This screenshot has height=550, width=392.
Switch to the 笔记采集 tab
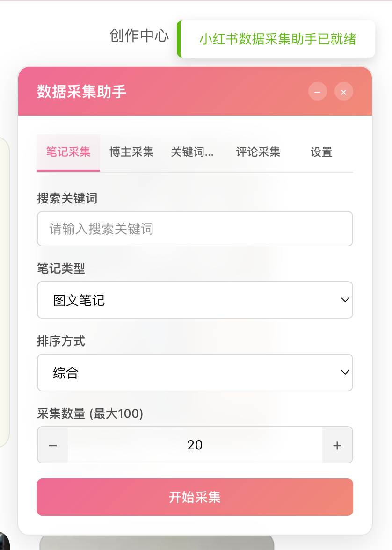point(68,152)
